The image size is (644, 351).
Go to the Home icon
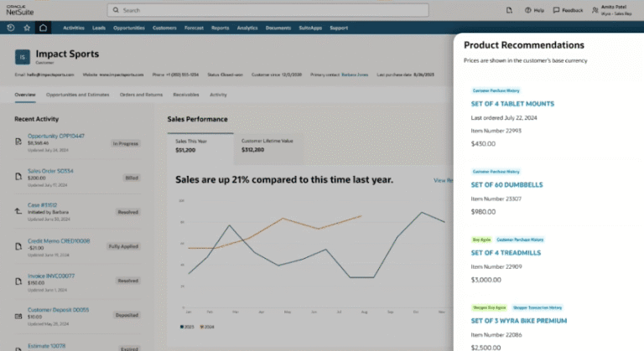[43, 28]
